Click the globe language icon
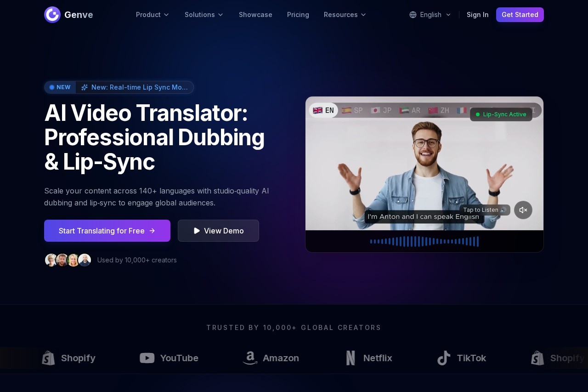The image size is (588, 392). 413,15
